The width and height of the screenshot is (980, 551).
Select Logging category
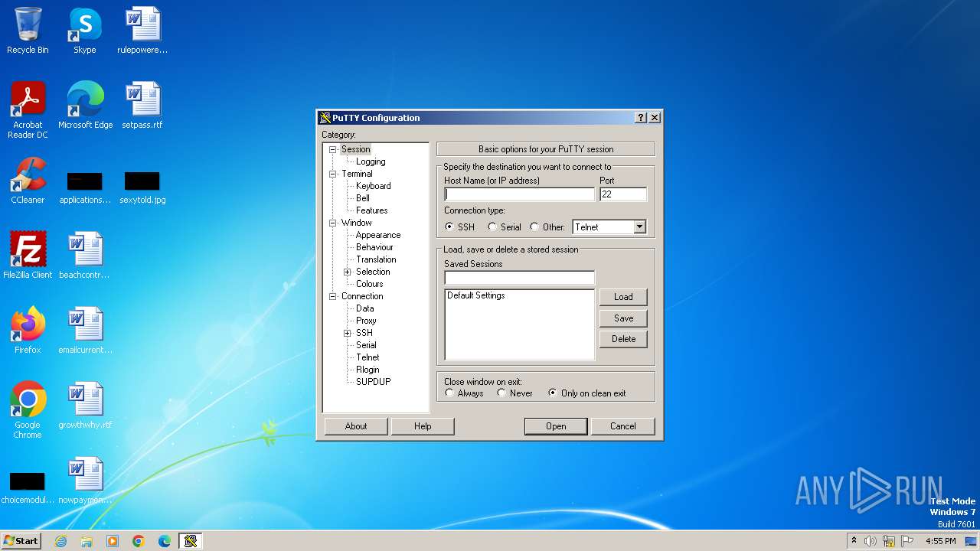coord(371,161)
